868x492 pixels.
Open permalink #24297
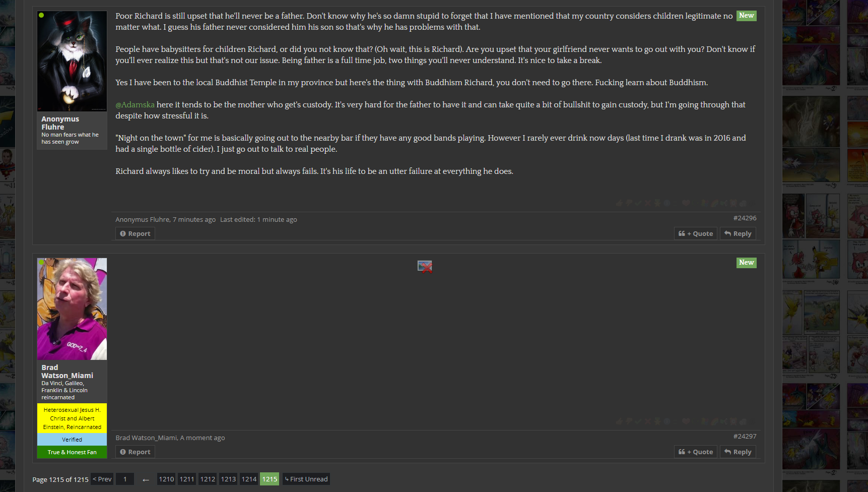(x=745, y=436)
